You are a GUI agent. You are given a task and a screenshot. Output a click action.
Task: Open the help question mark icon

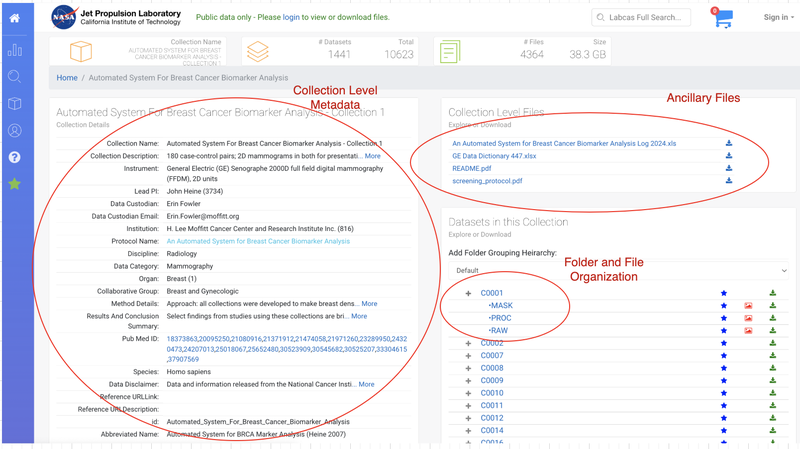click(14, 157)
